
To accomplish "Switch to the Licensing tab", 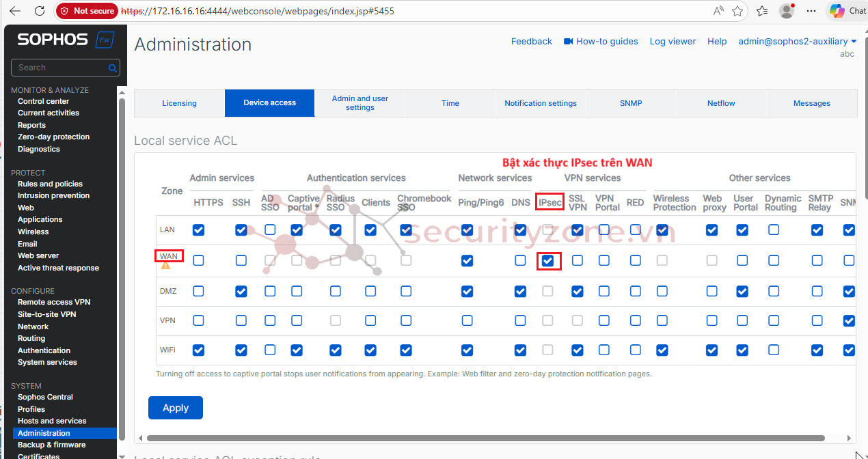I will [x=179, y=103].
